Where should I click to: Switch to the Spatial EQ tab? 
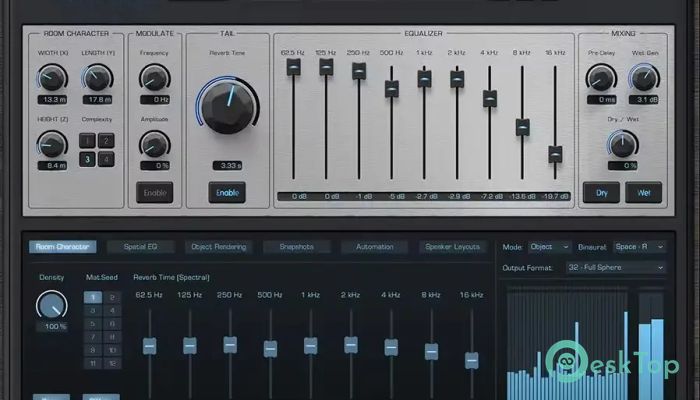click(140, 247)
